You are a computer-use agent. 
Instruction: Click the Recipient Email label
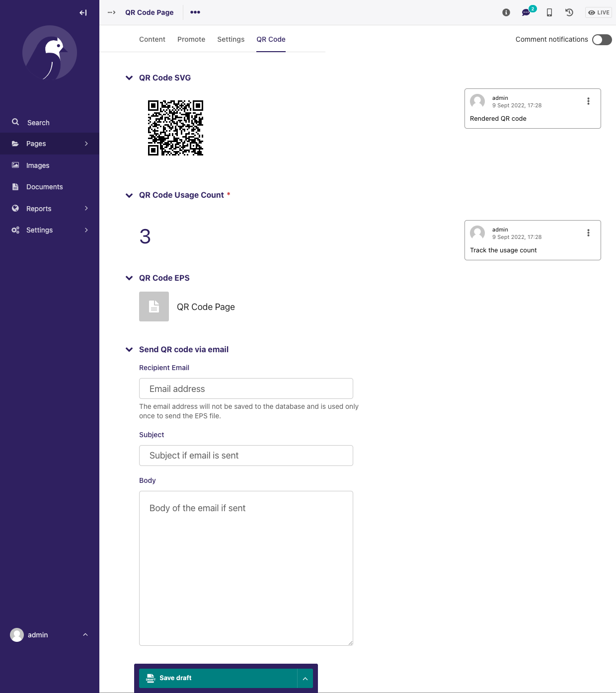coord(164,368)
